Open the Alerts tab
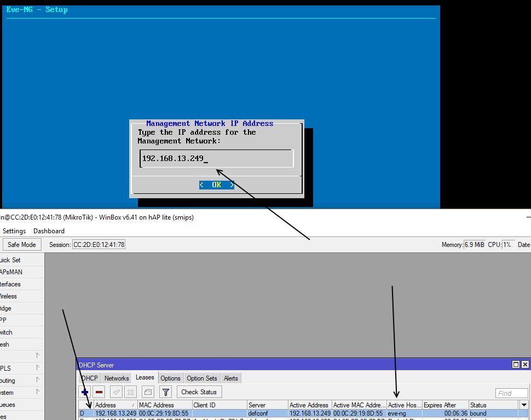 click(x=231, y=378)
